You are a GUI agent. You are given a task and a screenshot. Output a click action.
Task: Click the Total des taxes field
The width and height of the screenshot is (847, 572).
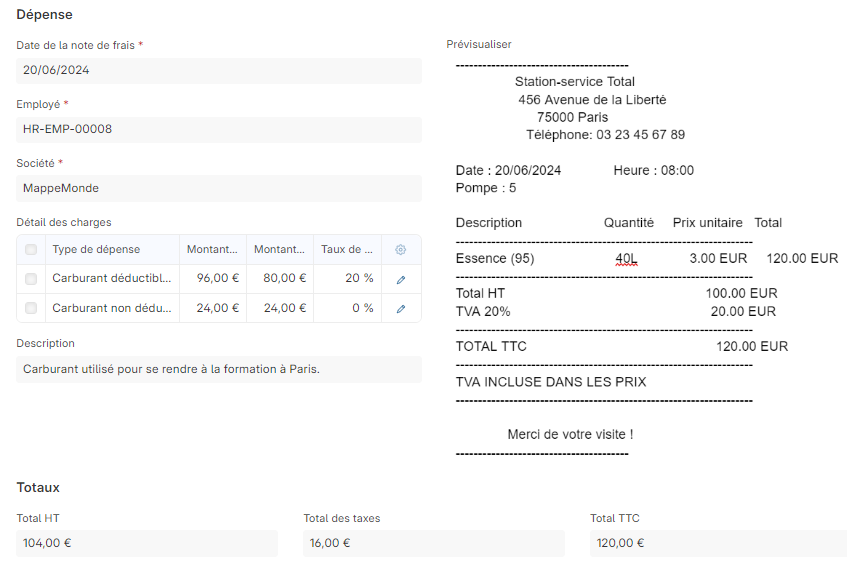pos(433,544)
